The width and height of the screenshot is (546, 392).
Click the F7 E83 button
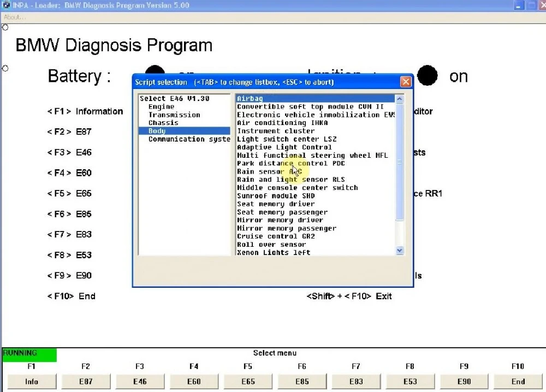356,382
